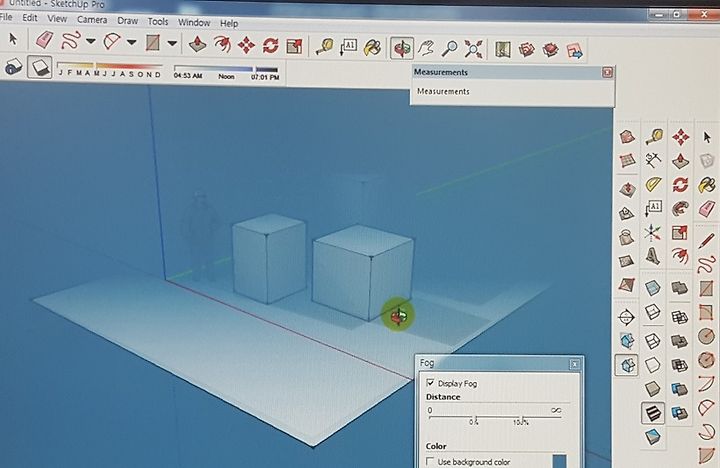This screenshot has width=720, height=468.
Task: Click the Section Plane tool
Action: pyautogui.click(x=627, y=317)
